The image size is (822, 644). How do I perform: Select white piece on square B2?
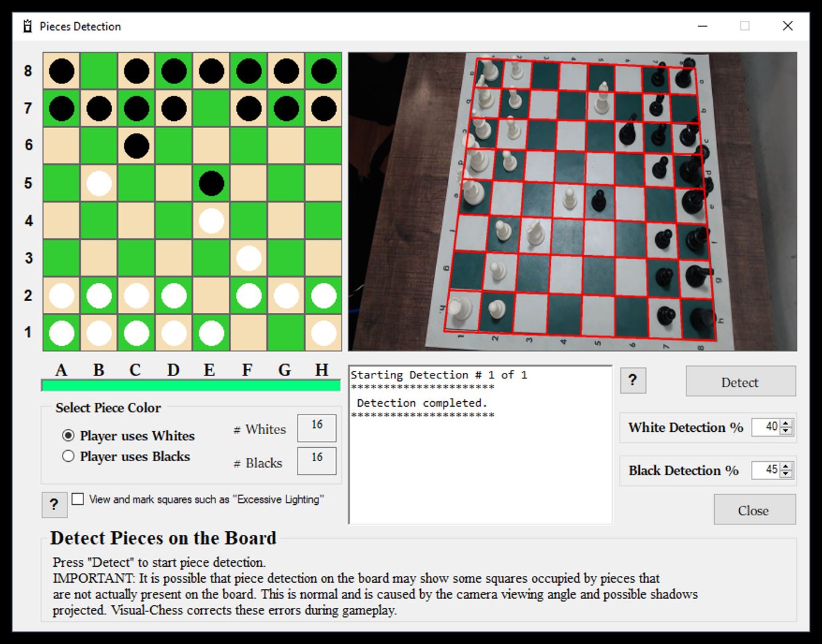click(x=99, y=296)
